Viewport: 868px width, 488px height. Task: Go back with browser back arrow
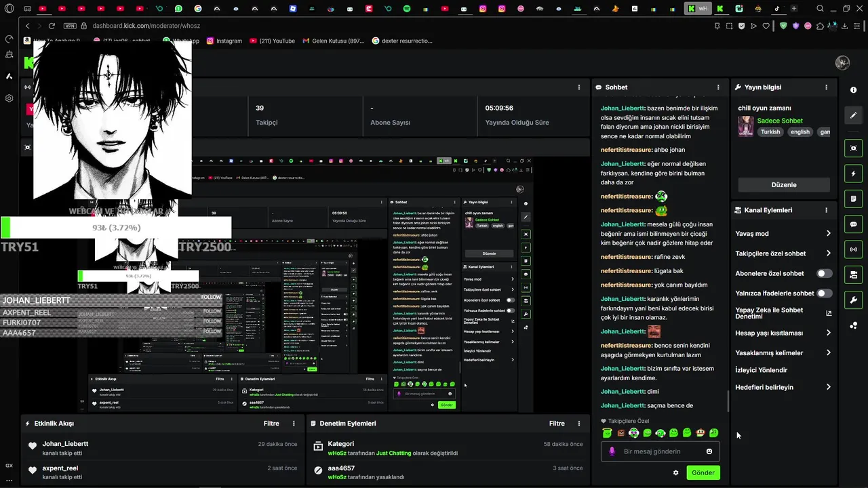[28, 26]
